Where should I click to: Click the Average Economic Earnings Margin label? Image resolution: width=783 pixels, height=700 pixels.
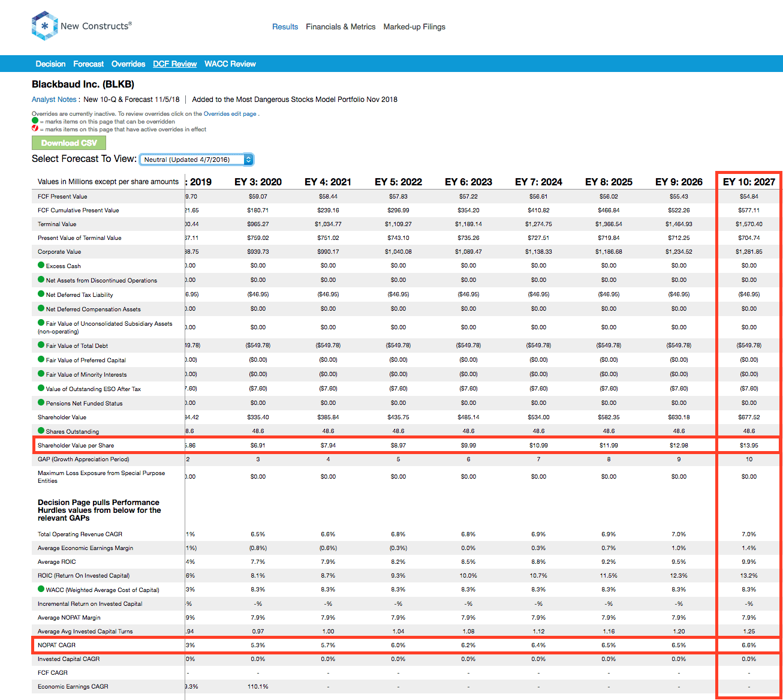[x=85, y=548]
